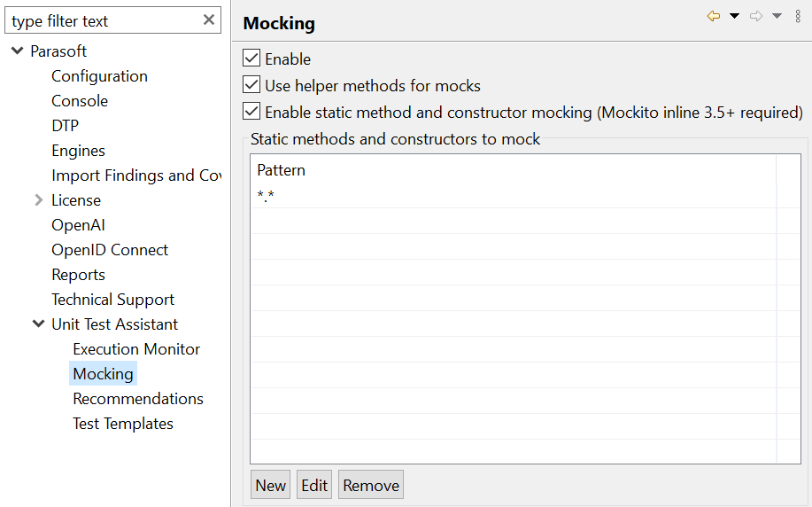
Task: Select the Mocking tree item
Action: [x=103, y=373]
